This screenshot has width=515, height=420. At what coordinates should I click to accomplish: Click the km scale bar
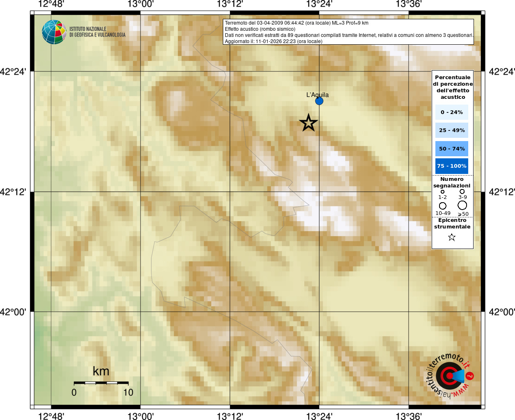(101, 383)
